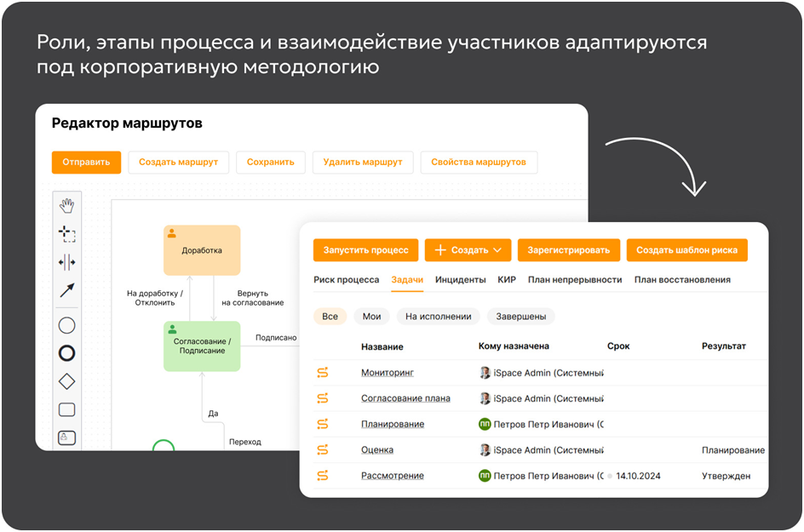Choose the arrow connection tool
Screen dimensions: 804x532
point(67,291)
